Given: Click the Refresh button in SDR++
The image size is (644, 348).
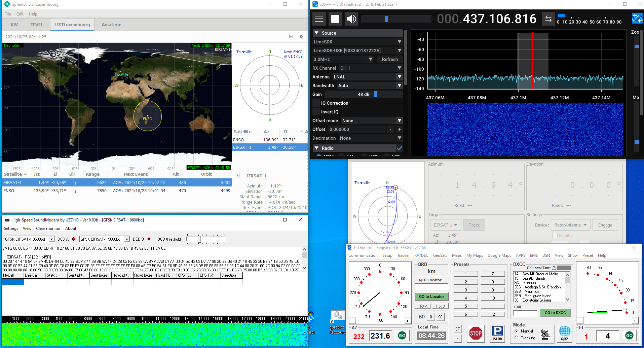Looking at the screenshot, I should (390, 59).
